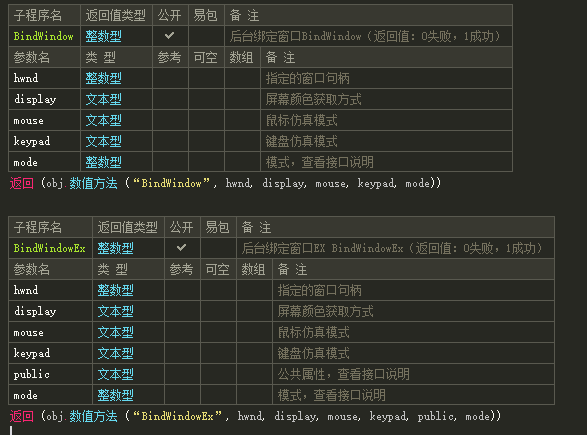Click 文本型 type of display in BindWindowEx
587x435 pixels.
tap(116, 311)
